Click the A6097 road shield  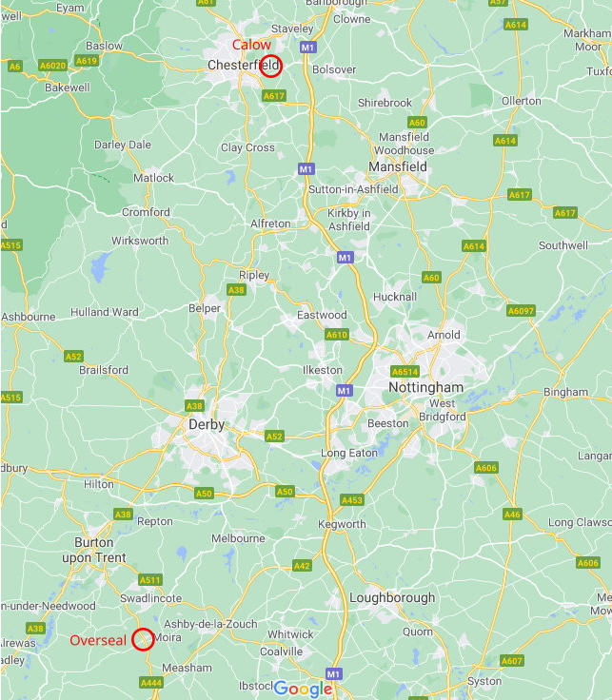pyautogui.click(x=521, y=311)
